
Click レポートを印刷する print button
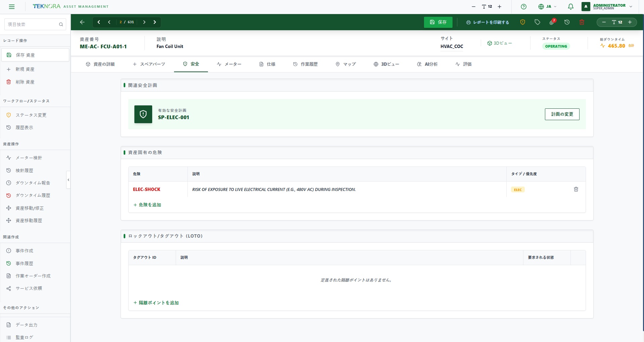(487, 22)
